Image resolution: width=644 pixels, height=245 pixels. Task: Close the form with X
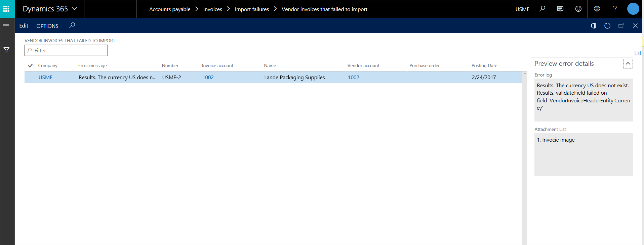(x=635, y=26)
